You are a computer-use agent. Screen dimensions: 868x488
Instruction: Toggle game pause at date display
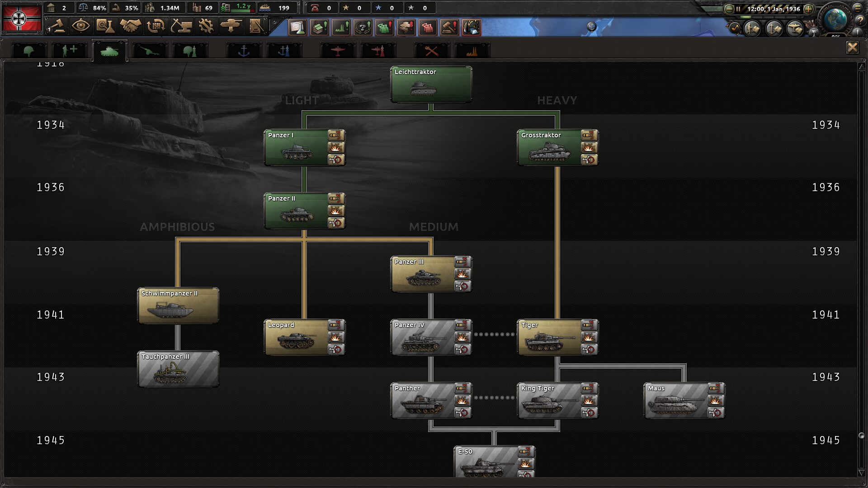773,9
